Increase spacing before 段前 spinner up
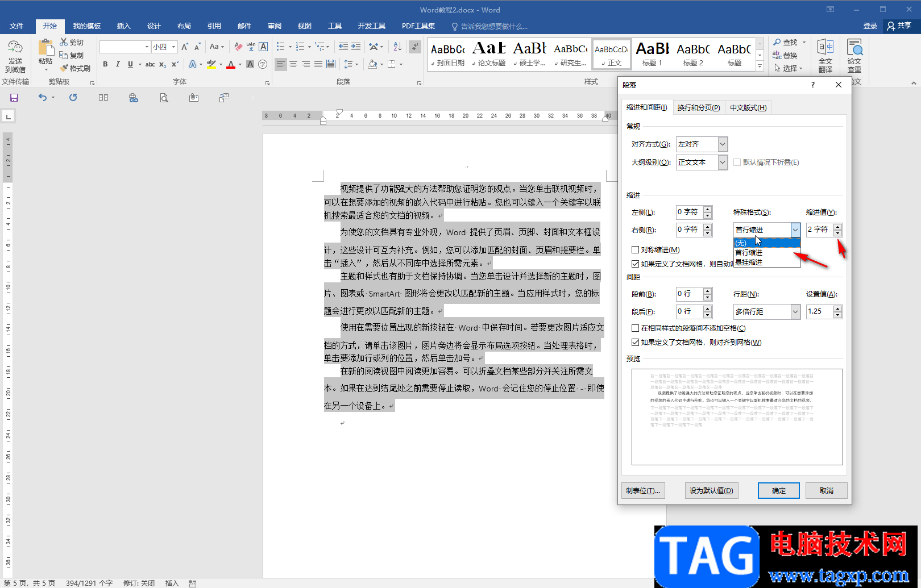 coord(707,291)
